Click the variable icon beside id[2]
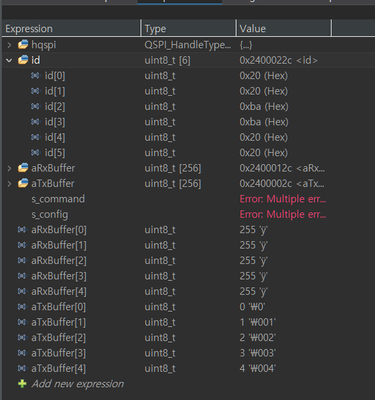375x400 pixels. coord(35,106)
